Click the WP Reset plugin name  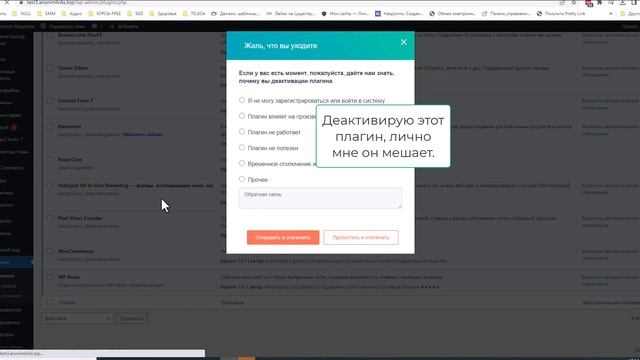69,277
